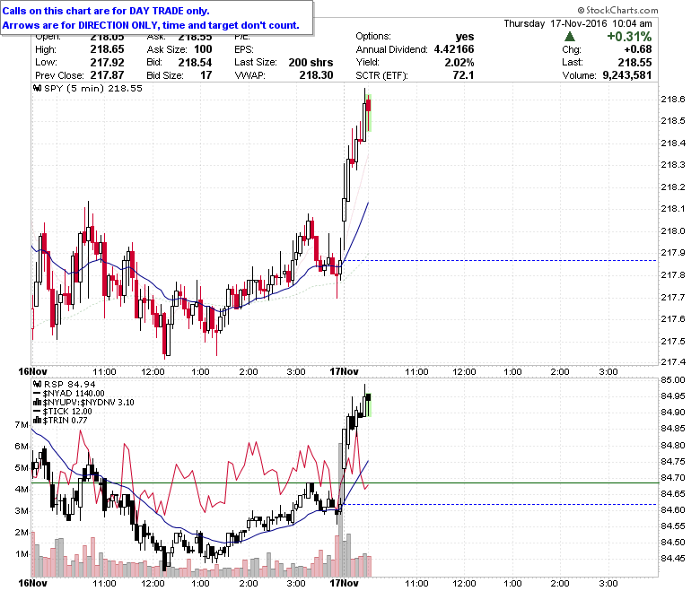
Task: Click the EPS label
Action: click(244, 49)
